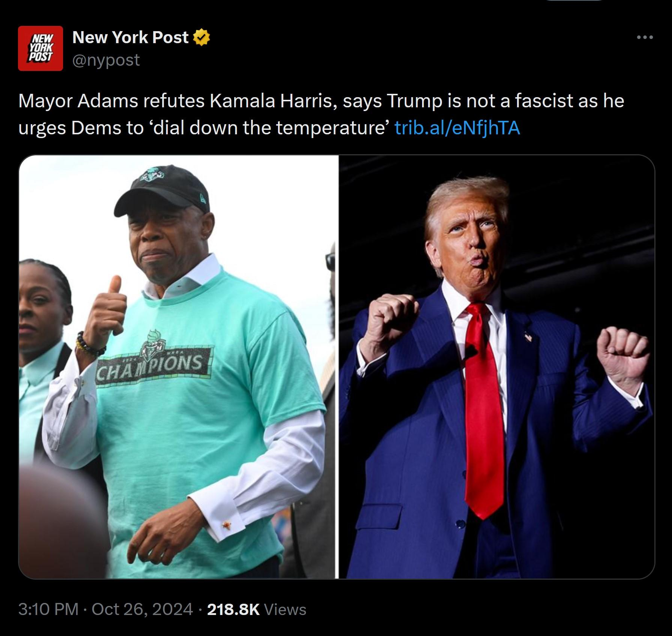Image resolution: width=672 pixels, height=636 pixels.
Task: Click the New York Post display name
Action: 131,37
